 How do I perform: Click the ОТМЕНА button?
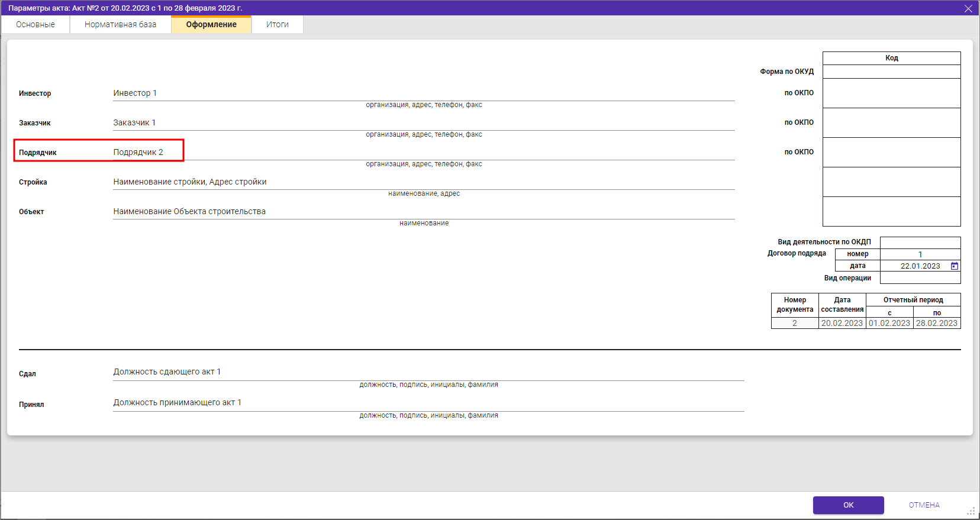click(924, 505)
